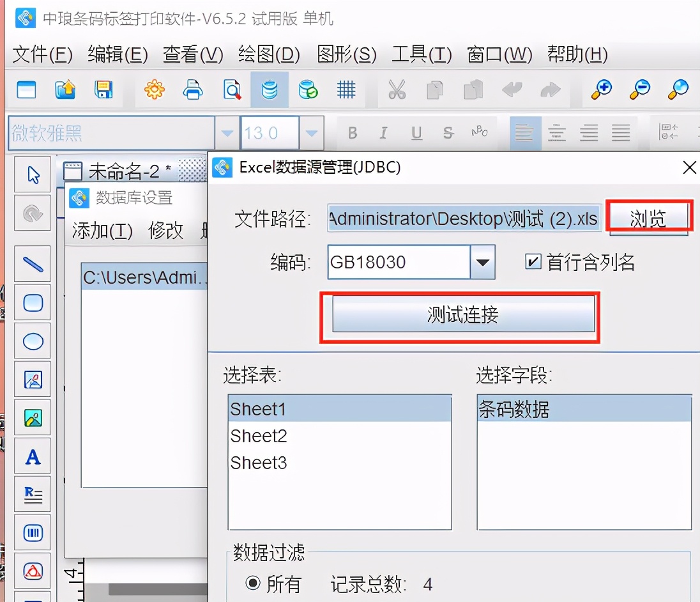The height and width of the screenshot is (602, 700).
Task: Toggle center align text button
Action: coord(557,133)
